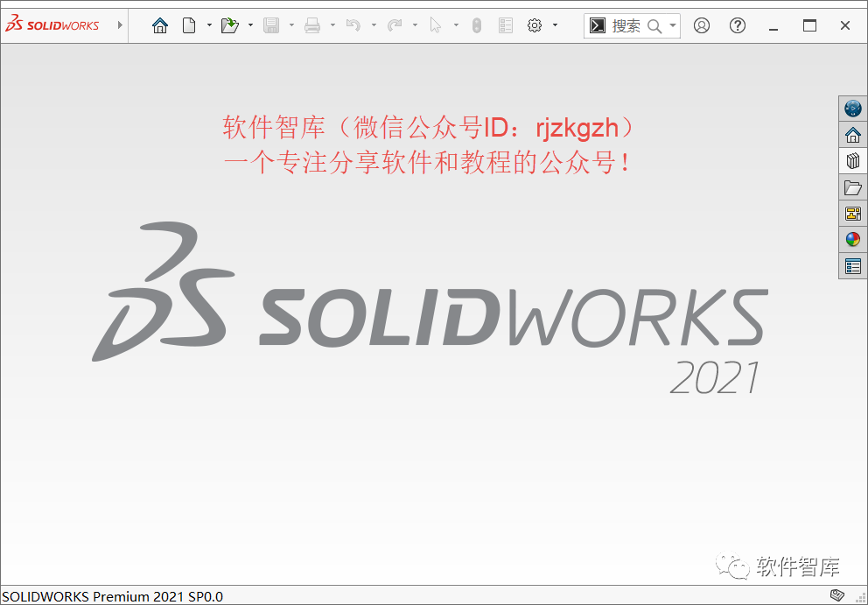Click the status bar tag icon
Screen dimensions: 868x605
point(837,595)
